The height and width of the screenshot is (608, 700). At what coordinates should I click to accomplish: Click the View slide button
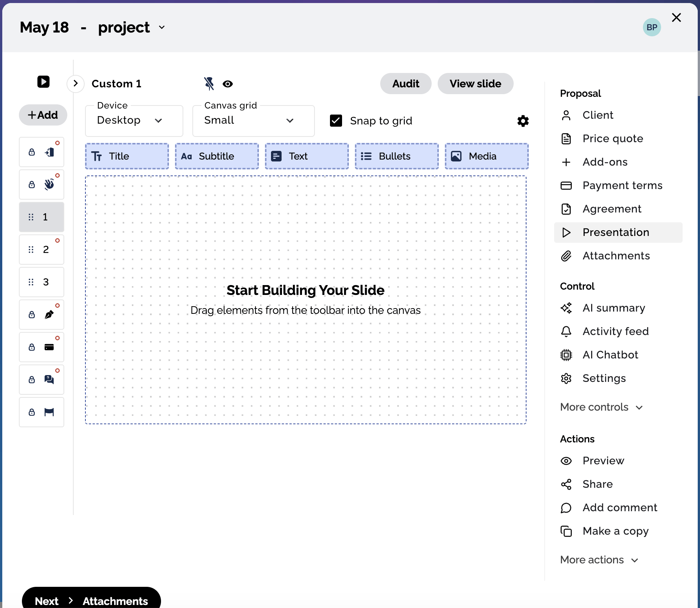[475, 84]
